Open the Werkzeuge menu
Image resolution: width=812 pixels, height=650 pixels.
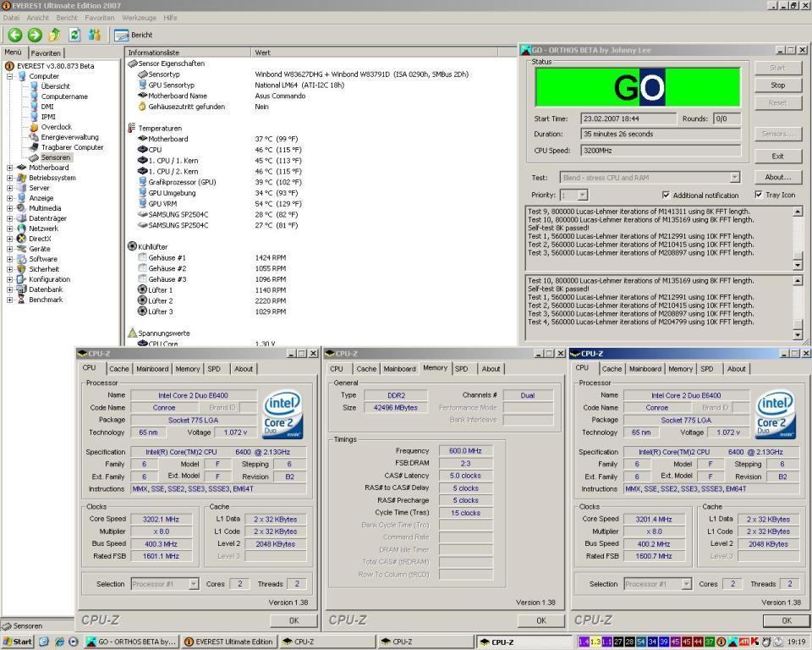pos(139,18)
